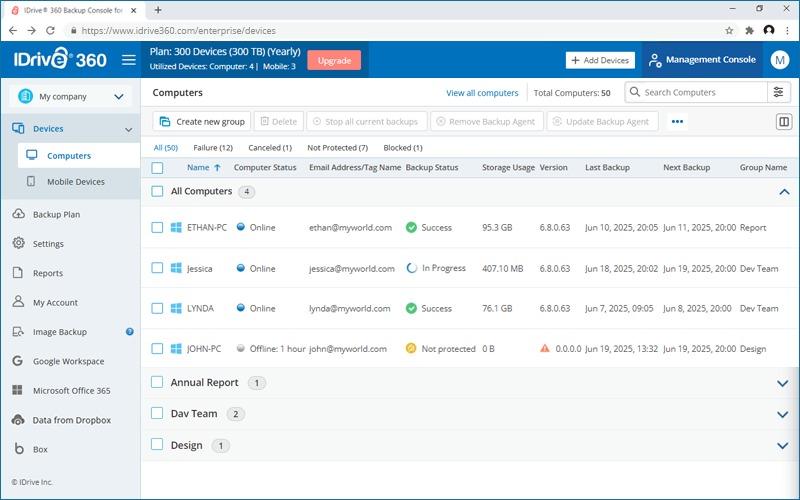Open Google Workspace in sidebar
This screenshot has height=500, width=800.
click(x=68, y=361)
